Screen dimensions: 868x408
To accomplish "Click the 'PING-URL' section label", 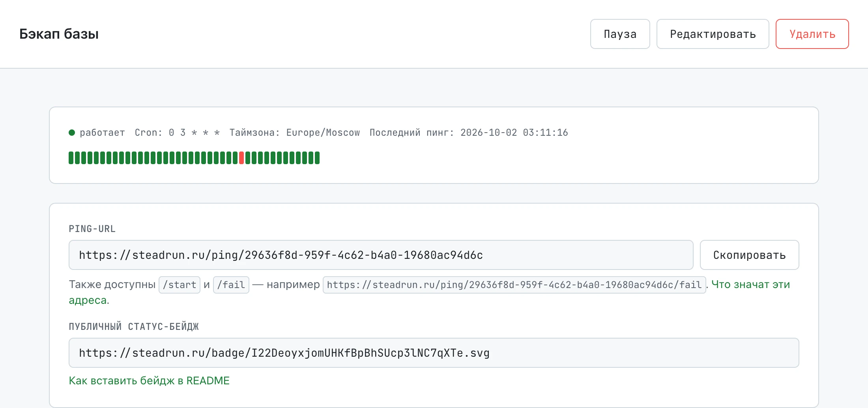I will point(92,229).
